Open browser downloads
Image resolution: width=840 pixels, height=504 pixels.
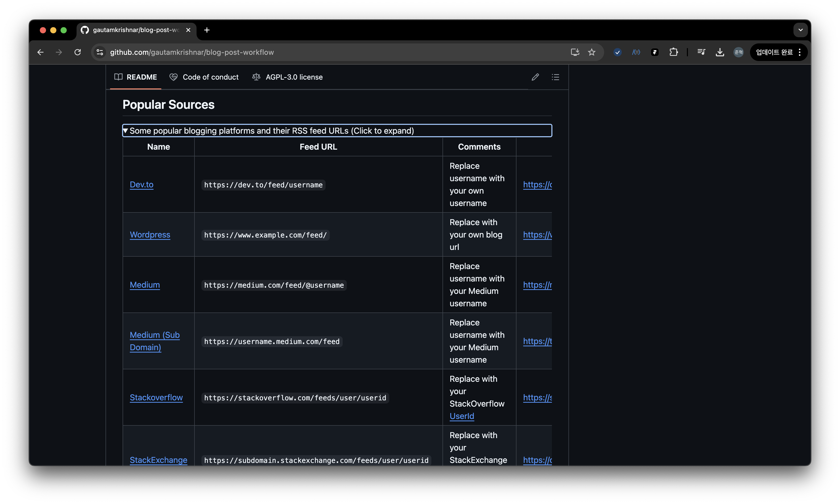tap(720, 52)
